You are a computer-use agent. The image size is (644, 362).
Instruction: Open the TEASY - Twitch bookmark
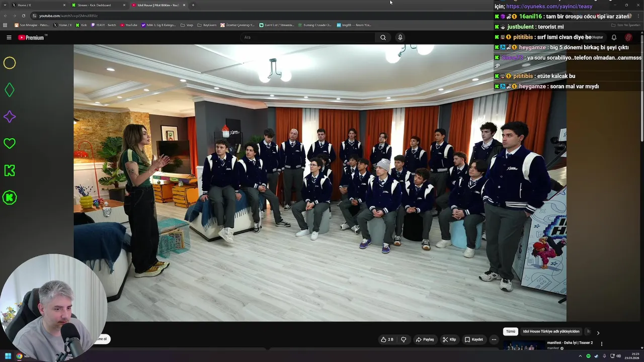tap(104, 25)
